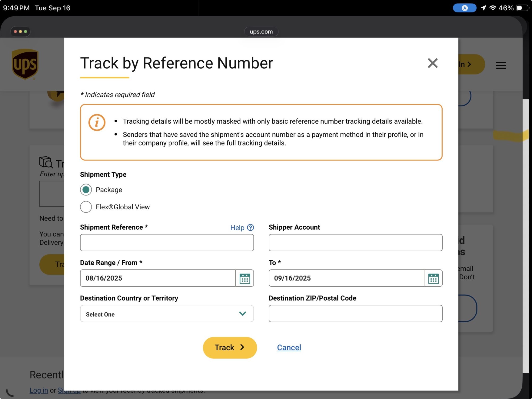
Task: Click the orange info icon
Action: (x=97, y=123)
